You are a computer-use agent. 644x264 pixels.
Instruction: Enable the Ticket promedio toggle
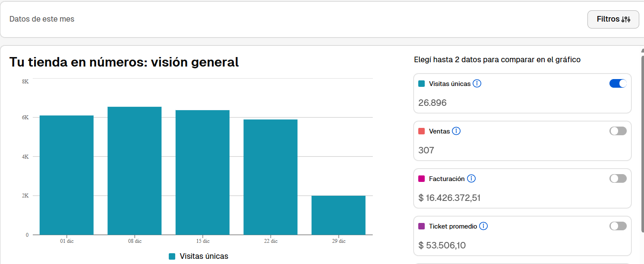point(618,226)
